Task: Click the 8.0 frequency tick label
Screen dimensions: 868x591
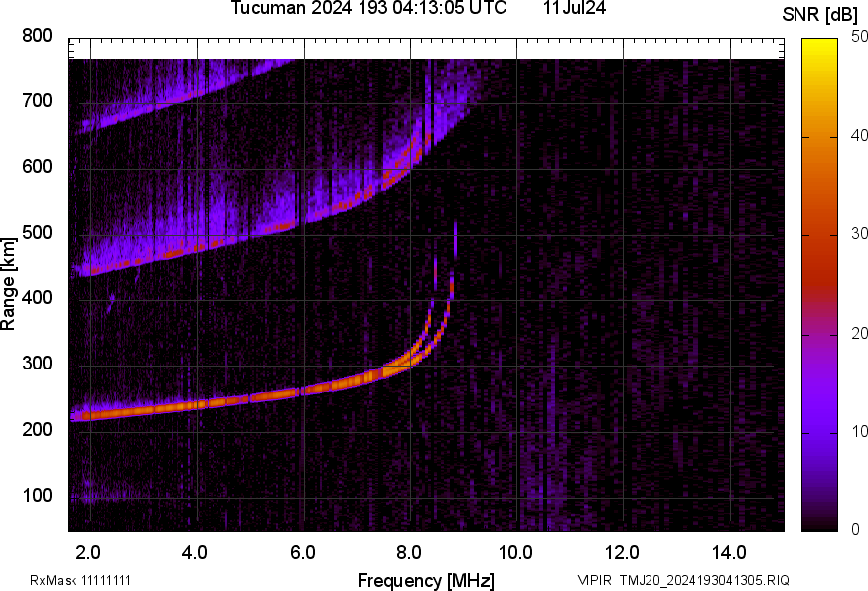Action: click(410, 552)
